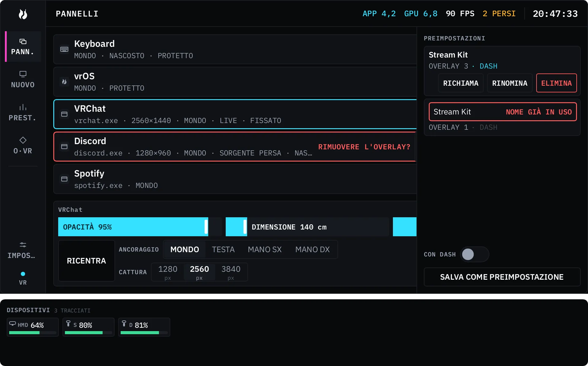
Task: Select the Keyboard panel row
Action: click(x=235, y=49)
